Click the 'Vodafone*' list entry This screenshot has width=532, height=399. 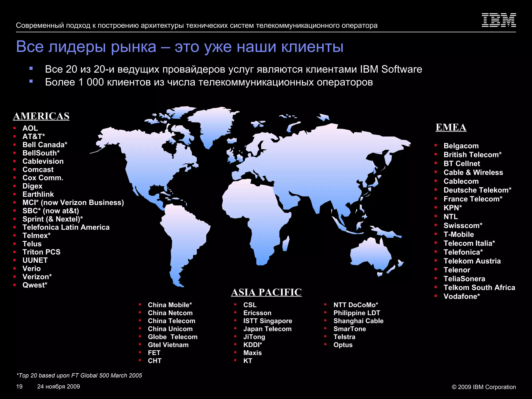(x=462, y=296)
